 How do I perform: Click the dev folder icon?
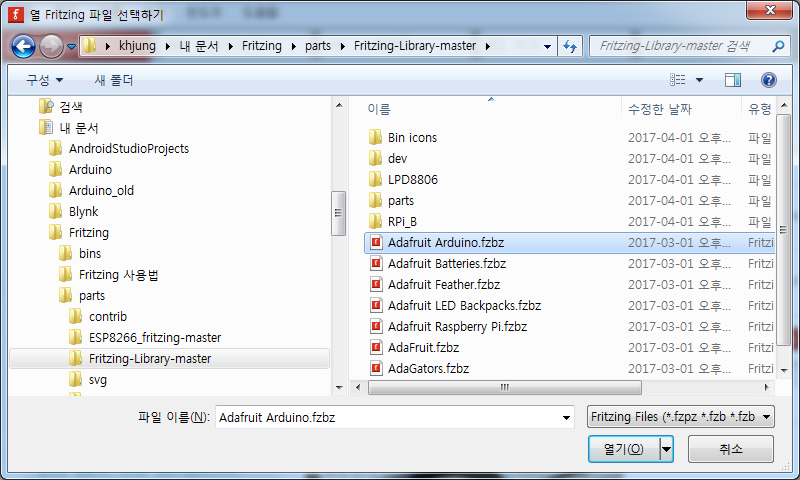click(x=376, y=158)
